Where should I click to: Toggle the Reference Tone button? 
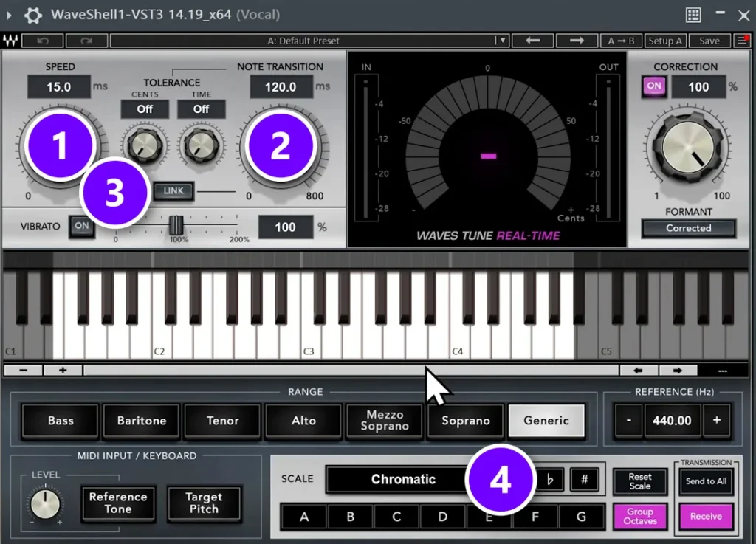click(118, 503)
